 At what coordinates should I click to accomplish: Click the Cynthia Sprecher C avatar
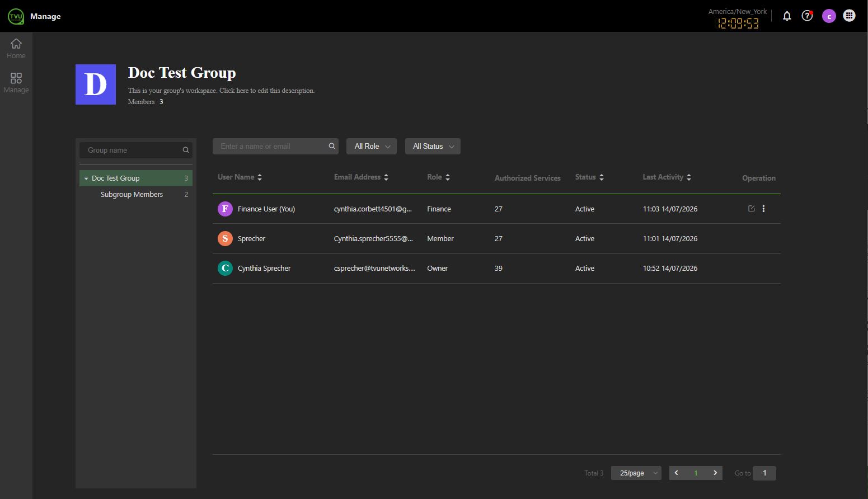click(x=225, y=268)
